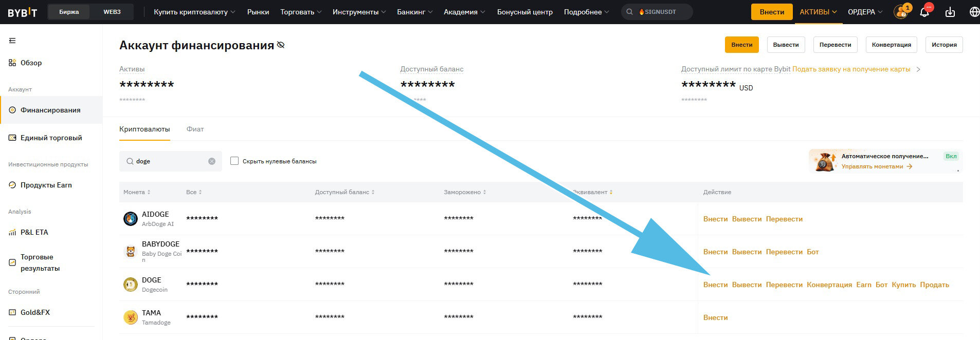Open the notifications bell
Image resolution: width=980 pixels, height=340 pixels.
pos(924,11)
